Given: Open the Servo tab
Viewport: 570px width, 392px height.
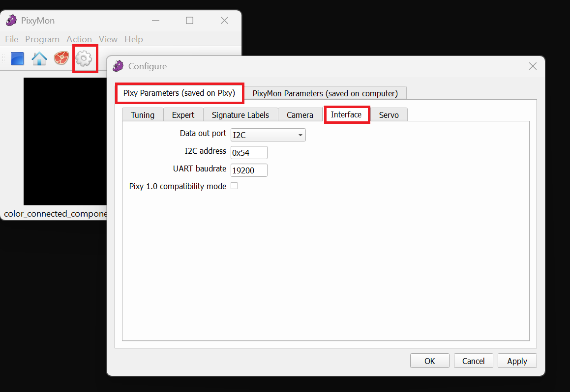Looking at the screenshot, I should tap(389, 115).
